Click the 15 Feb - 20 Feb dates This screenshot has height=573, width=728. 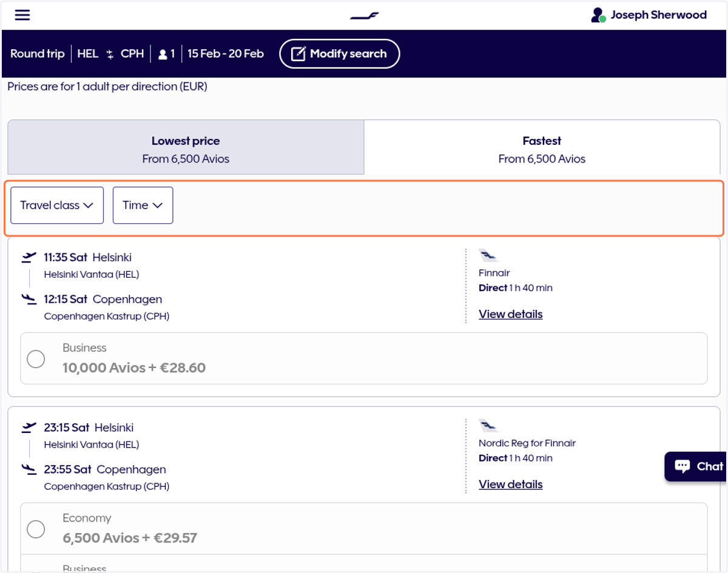click(226, 54)
